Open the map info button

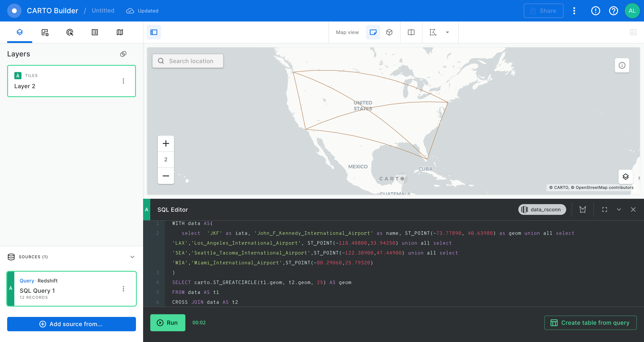(622, 66)
